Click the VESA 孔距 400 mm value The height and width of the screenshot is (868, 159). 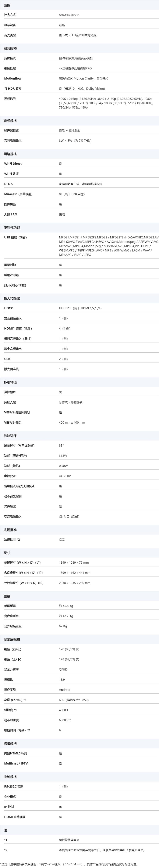coord(72,422)
